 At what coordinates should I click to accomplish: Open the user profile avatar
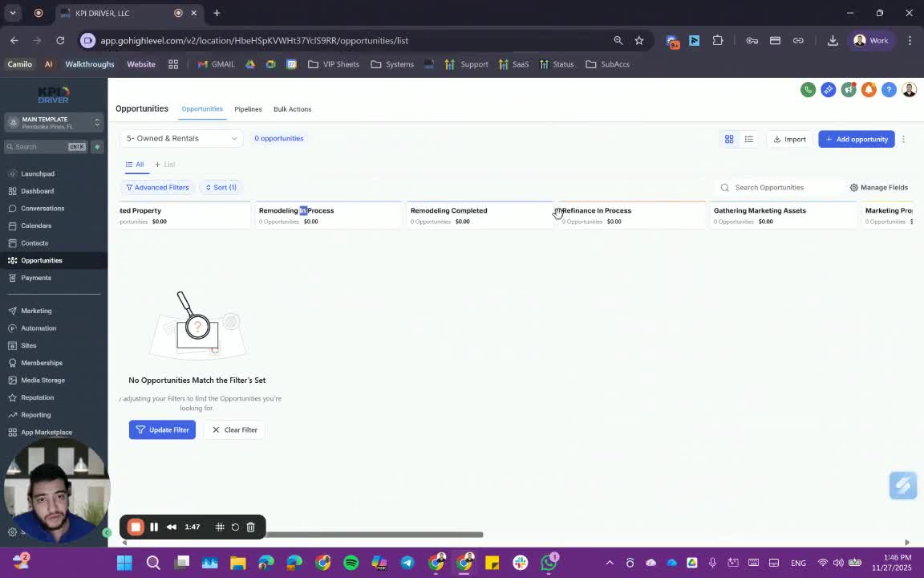point(910,90)
